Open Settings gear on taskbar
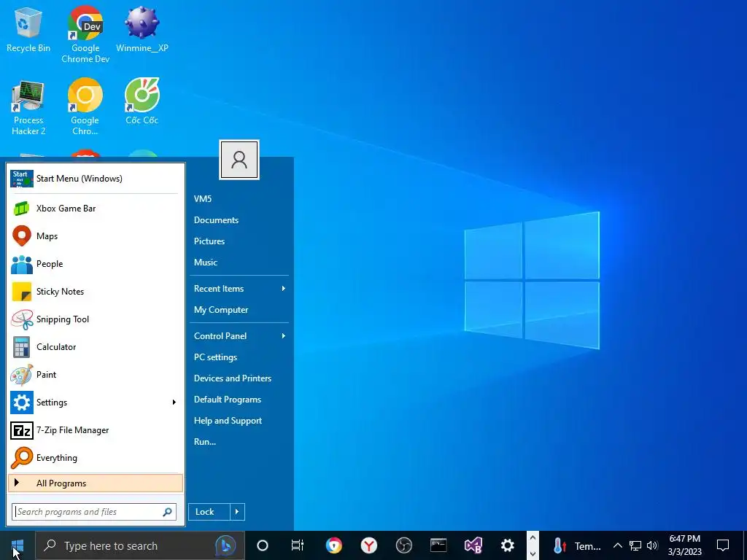This screenshot has width=747, height=560. 508,545
